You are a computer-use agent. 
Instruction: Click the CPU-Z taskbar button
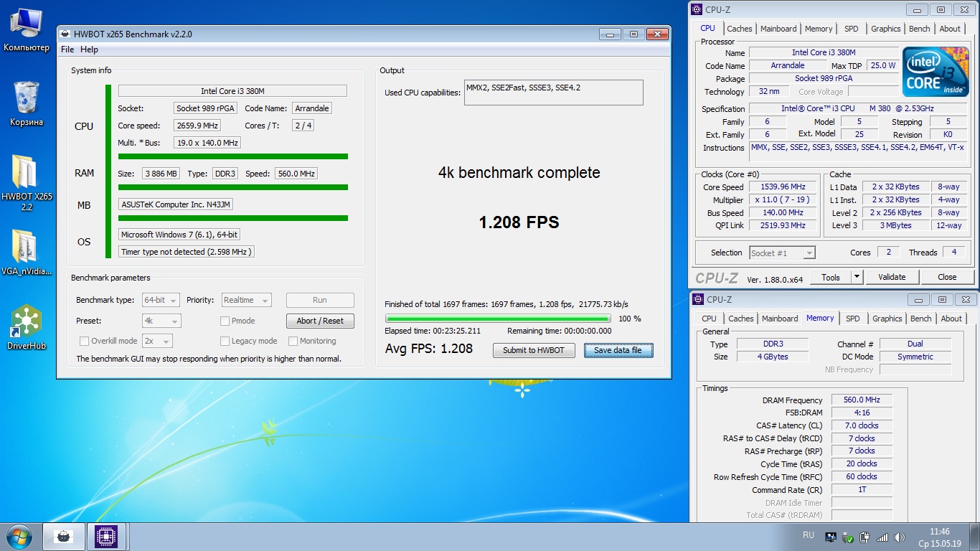(x=106, y=537)
